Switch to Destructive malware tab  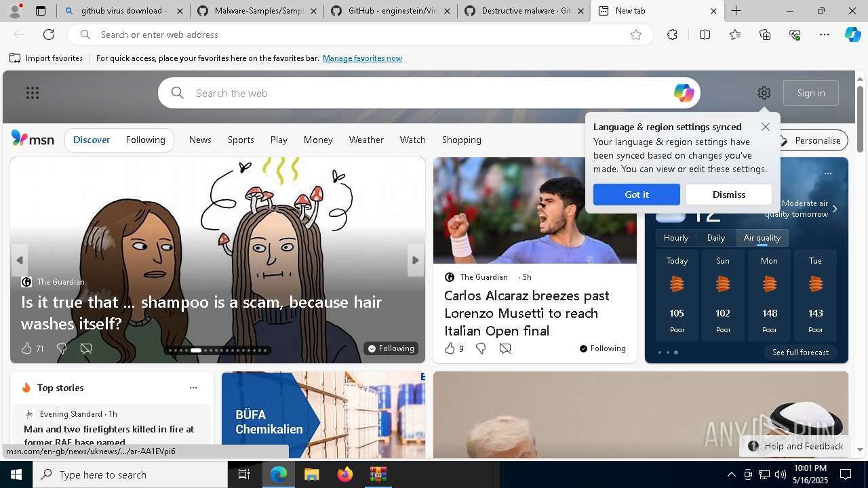[x=524, y=11]
